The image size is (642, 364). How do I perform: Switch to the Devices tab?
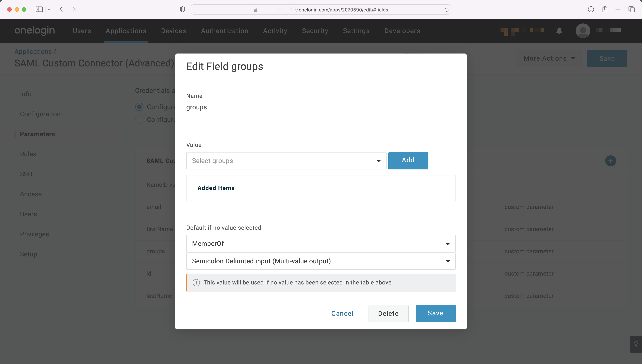tap(173, 31)
